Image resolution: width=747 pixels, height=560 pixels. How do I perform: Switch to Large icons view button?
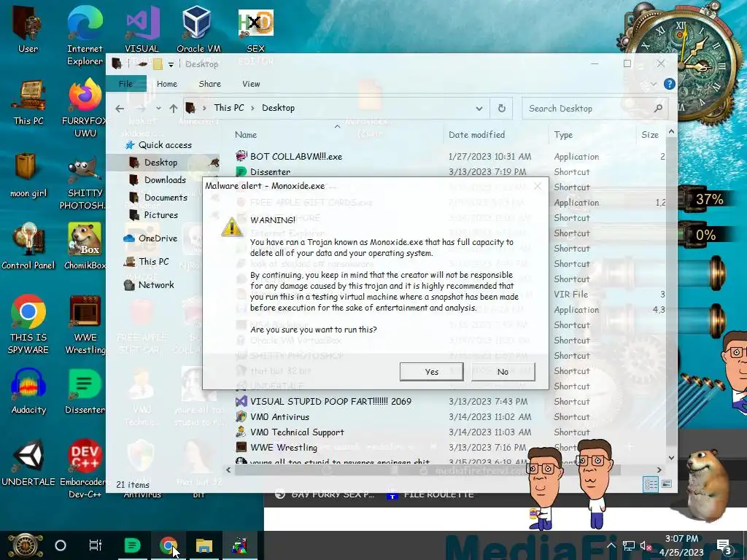tap(667, 484)
